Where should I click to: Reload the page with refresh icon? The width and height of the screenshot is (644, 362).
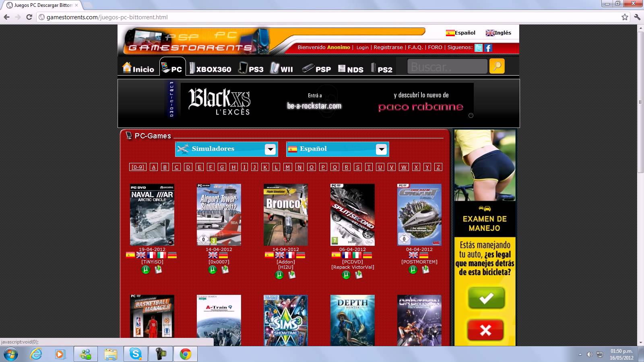click(29, 17)
